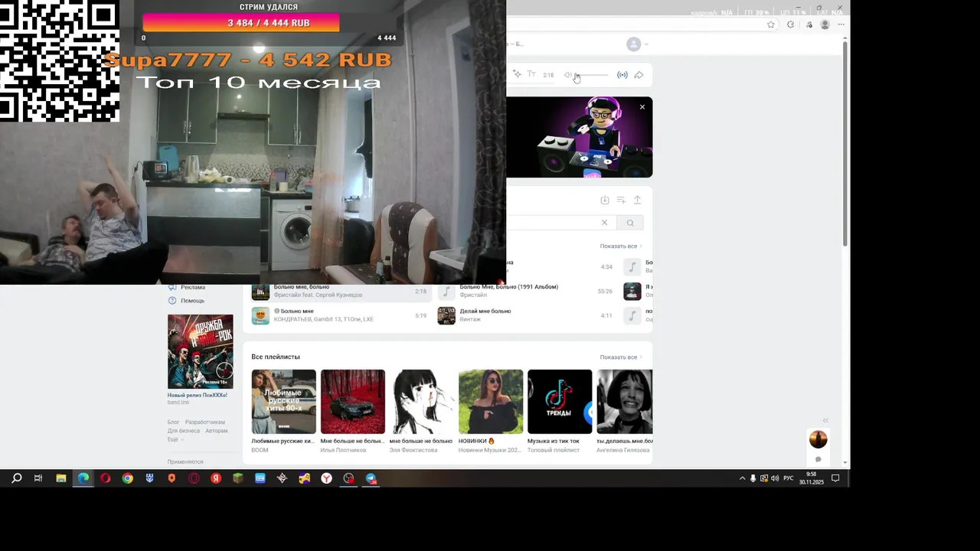Show lyrics with the Tt icon
The height and width of the screenshot is (551, 980).
(531, 74)
